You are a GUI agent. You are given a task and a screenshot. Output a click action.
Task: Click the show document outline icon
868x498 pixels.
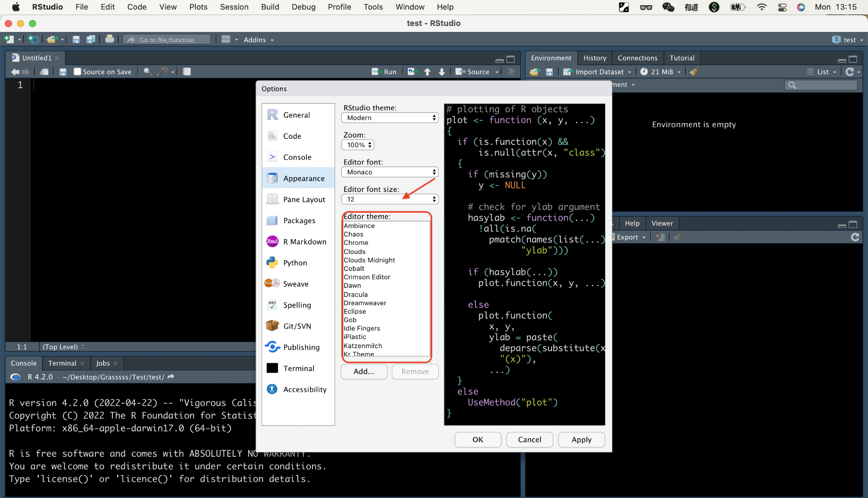tap(511, 72)
